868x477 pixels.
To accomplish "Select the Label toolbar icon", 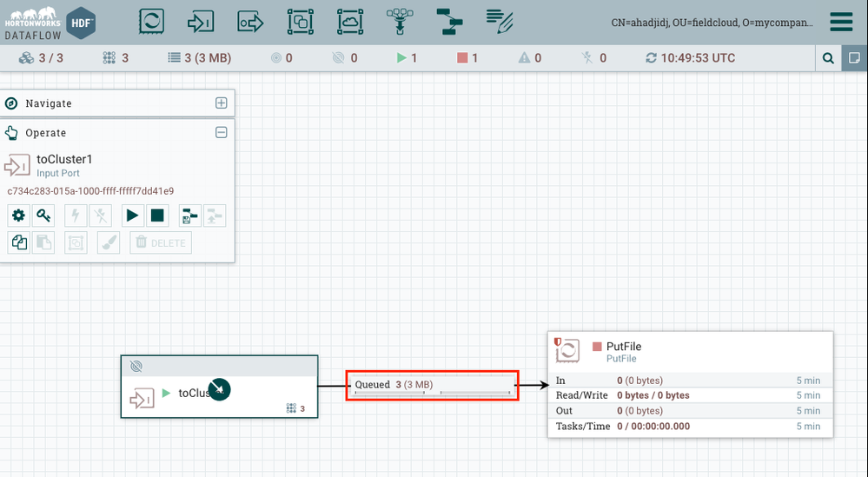I will 500,22.
